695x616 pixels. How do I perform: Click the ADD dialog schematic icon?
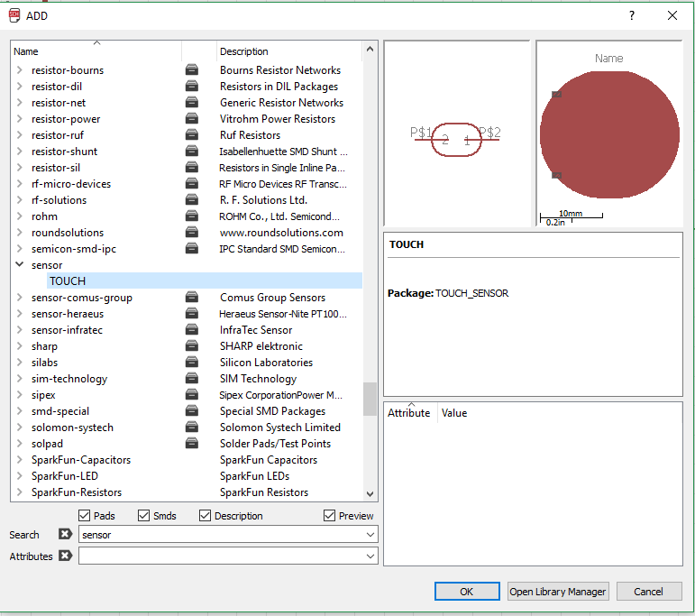point(14,15)
